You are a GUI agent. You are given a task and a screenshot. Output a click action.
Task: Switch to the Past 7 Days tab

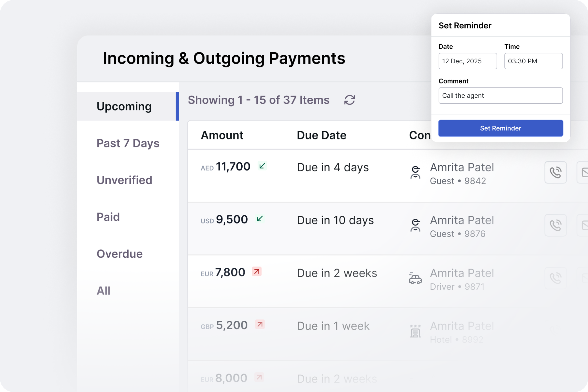tap(128, 143)
